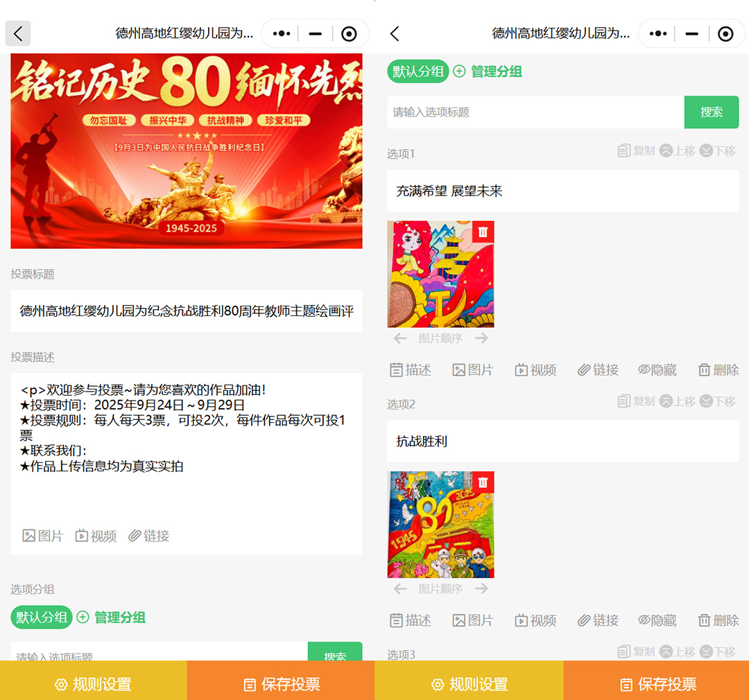This screenshot has width=749, height=700.
Task: Delete option 2 with 删除 icon
Action: [x=718, y=620]
